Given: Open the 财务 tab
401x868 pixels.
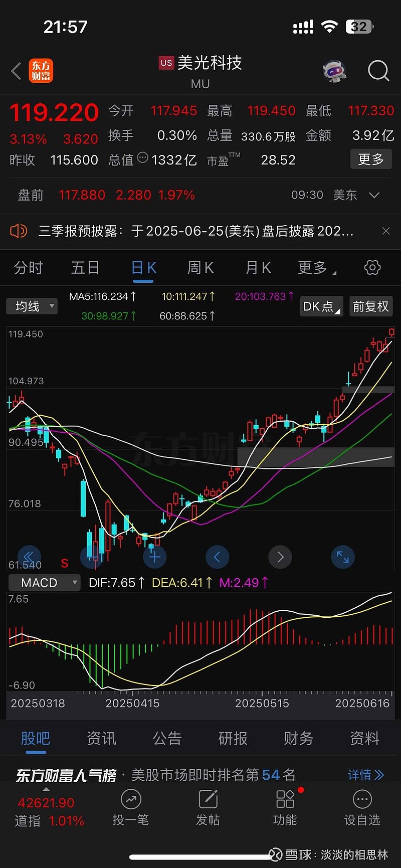Looking at the screenshot, I should point(299,738).
